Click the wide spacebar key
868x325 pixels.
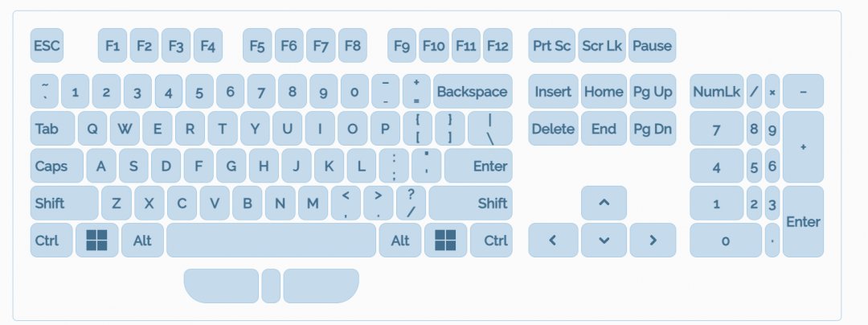(x=272, y=241)
